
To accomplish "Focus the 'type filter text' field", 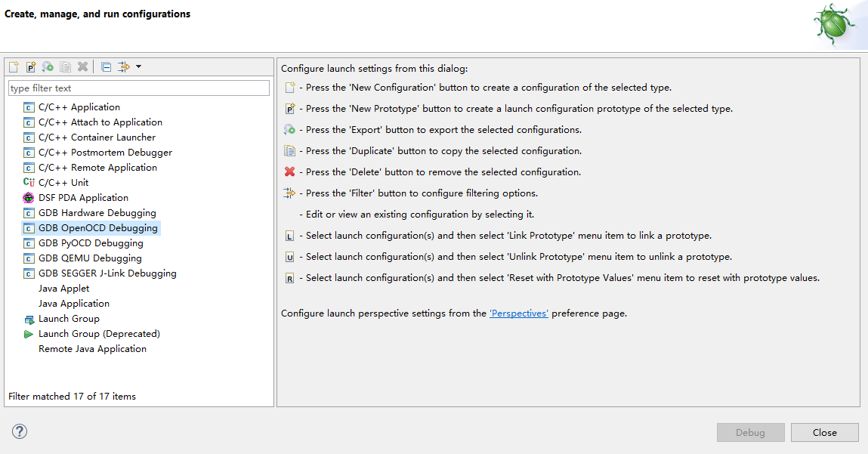I will coord(138,88).
